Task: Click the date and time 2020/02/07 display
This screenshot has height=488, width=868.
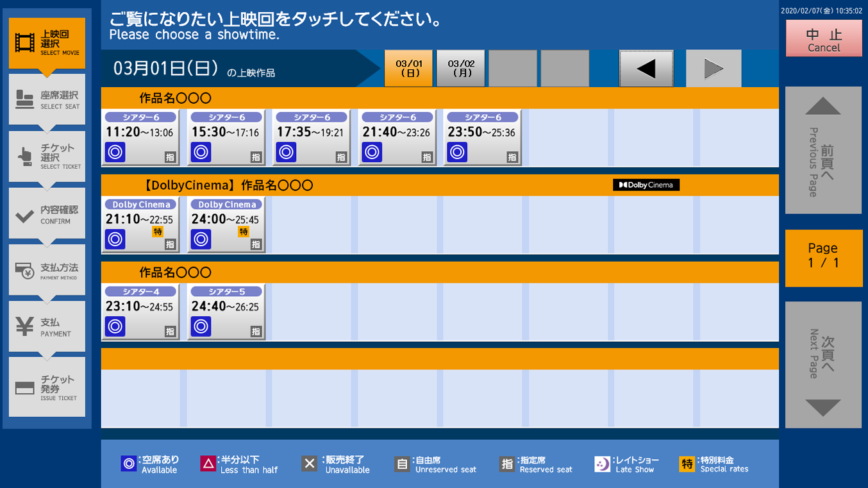Action: point(821,11)
